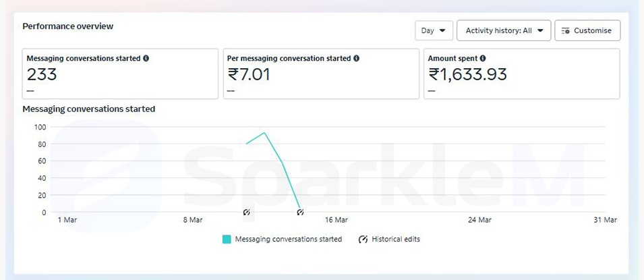
Task: Click Historical edits legend label
Action: coord(396,240)
